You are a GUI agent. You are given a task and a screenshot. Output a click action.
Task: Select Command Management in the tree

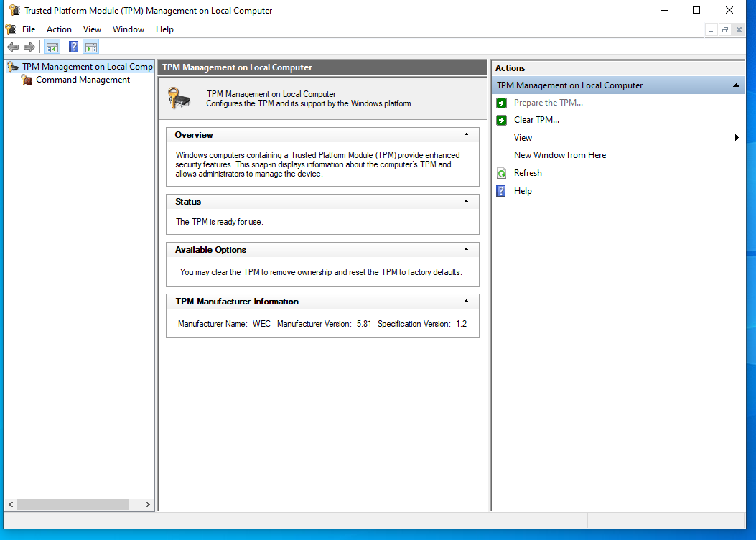point(83,80)
